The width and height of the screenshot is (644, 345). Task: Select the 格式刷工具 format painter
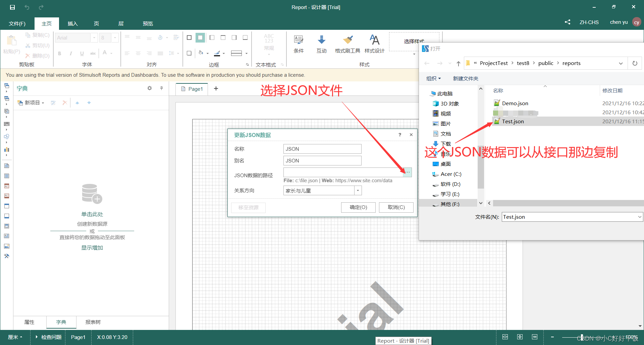[x=347, y=44]
